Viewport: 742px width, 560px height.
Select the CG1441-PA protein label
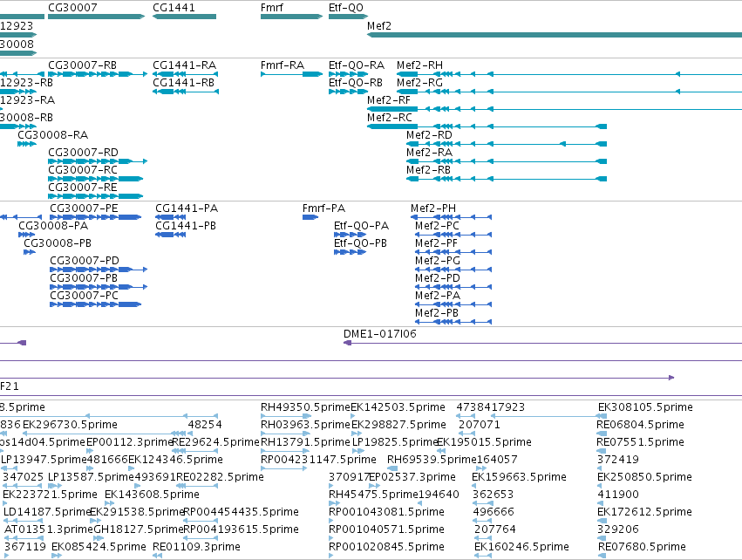click(187, 208)
